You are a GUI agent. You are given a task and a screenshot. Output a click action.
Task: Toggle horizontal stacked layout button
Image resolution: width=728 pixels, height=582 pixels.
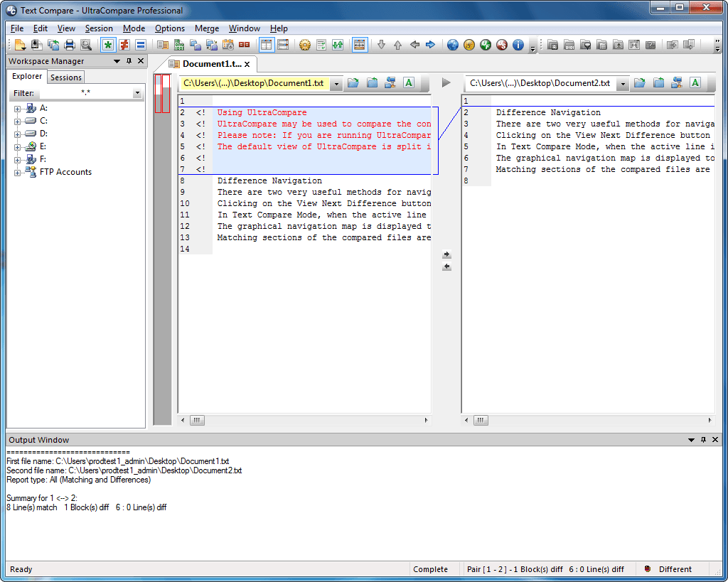point(283,45)
